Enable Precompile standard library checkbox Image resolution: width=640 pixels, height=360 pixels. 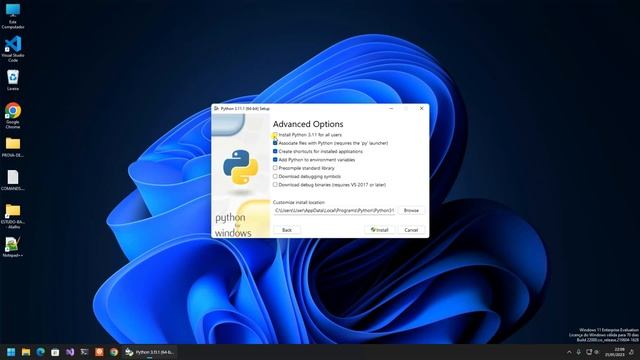275,168
